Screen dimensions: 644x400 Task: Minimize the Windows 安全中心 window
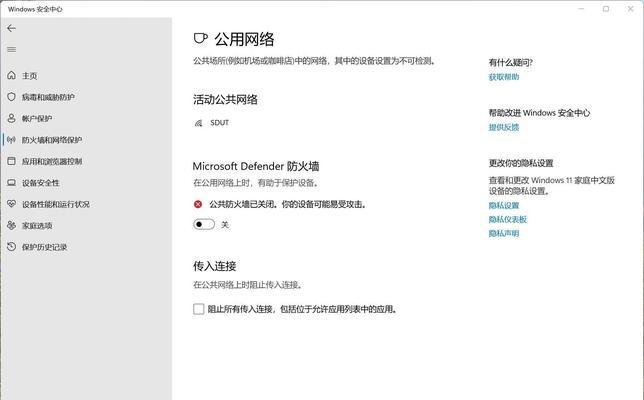click(582, 9)
